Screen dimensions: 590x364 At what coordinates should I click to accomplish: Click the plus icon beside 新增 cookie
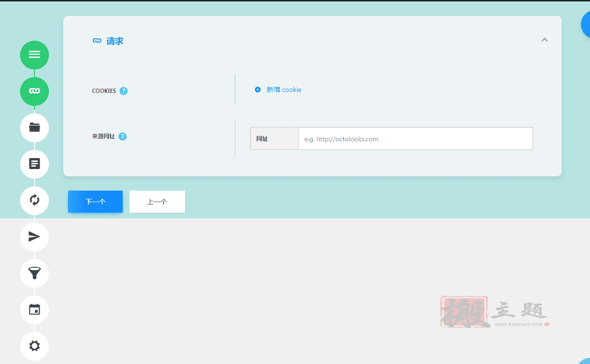point(258,90)
